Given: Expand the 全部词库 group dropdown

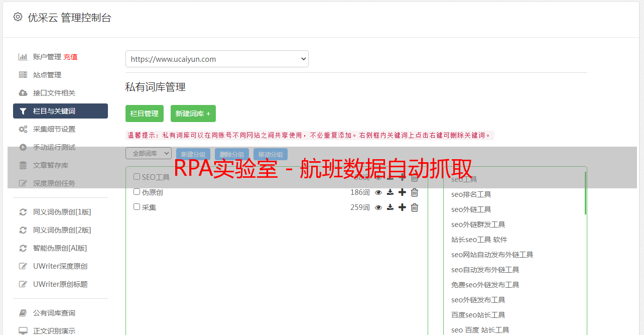Looking at the screenshot, I should [x=149, y=153].
